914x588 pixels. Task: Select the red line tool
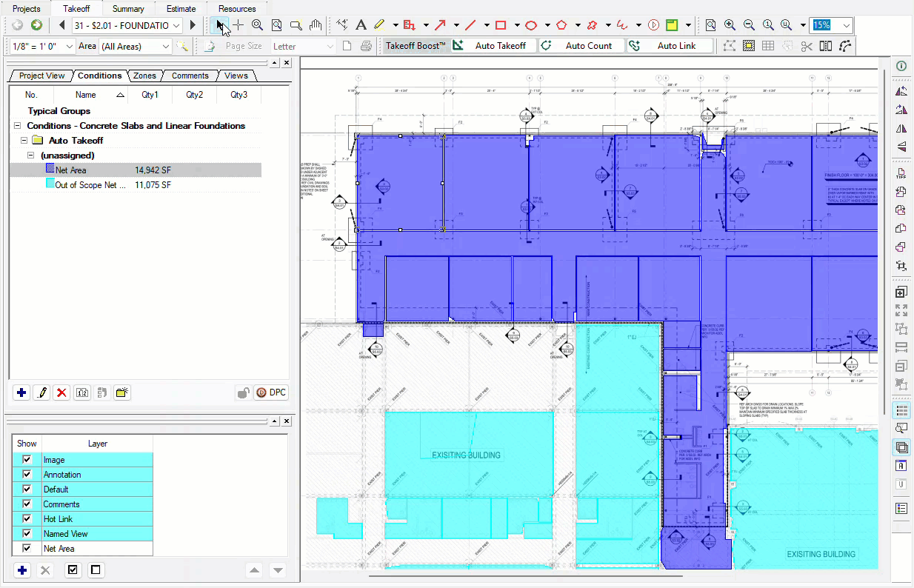pyautogui.click(x=470, y=25)
